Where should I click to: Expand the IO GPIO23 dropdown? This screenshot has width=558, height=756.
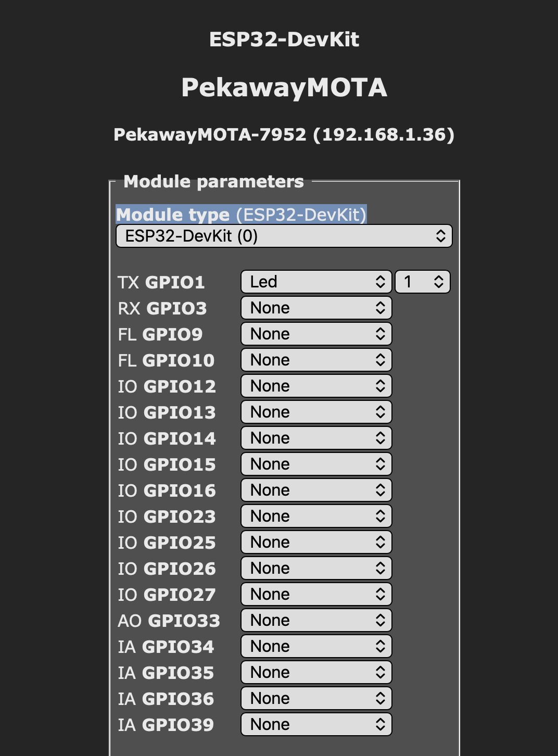point(316,516)
